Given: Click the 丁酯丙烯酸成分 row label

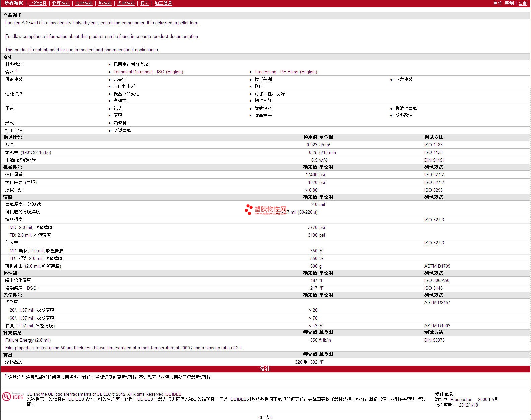Looking at the screenshot, I should point(20,160).
